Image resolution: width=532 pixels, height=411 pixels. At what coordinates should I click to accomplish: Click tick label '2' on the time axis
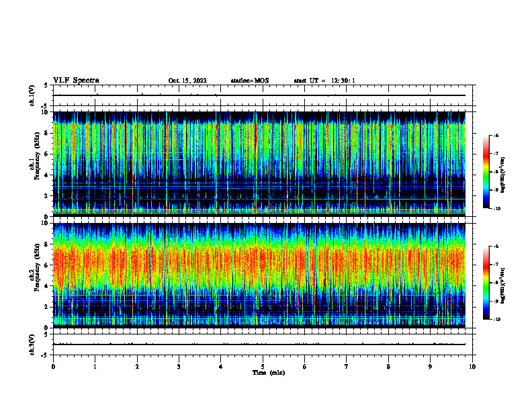[x=137, y=367]
